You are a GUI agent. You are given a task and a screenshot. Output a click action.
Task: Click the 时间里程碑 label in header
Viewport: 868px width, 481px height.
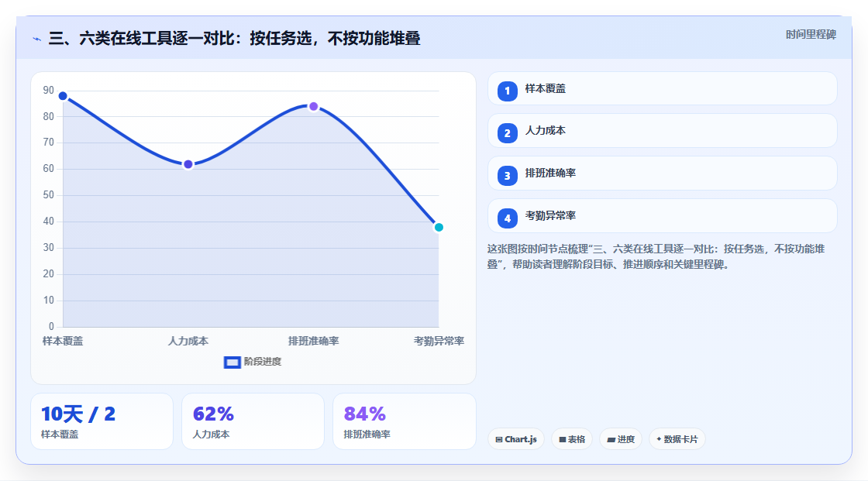[811, 34]
